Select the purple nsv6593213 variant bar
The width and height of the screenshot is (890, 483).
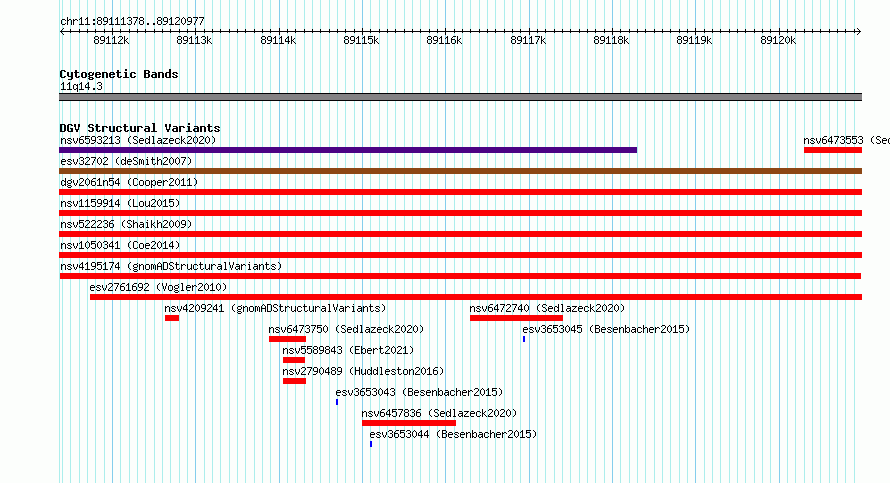coord(348,150)
